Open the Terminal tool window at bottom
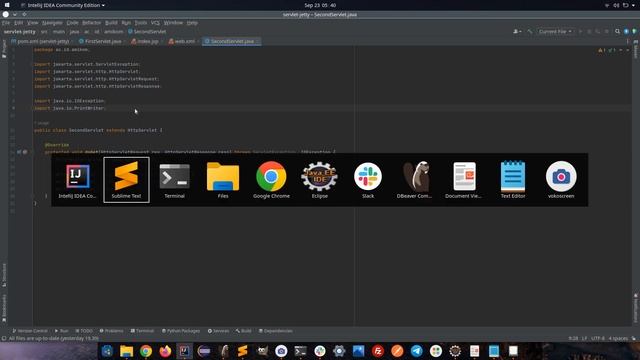 (x=142, y=331)
